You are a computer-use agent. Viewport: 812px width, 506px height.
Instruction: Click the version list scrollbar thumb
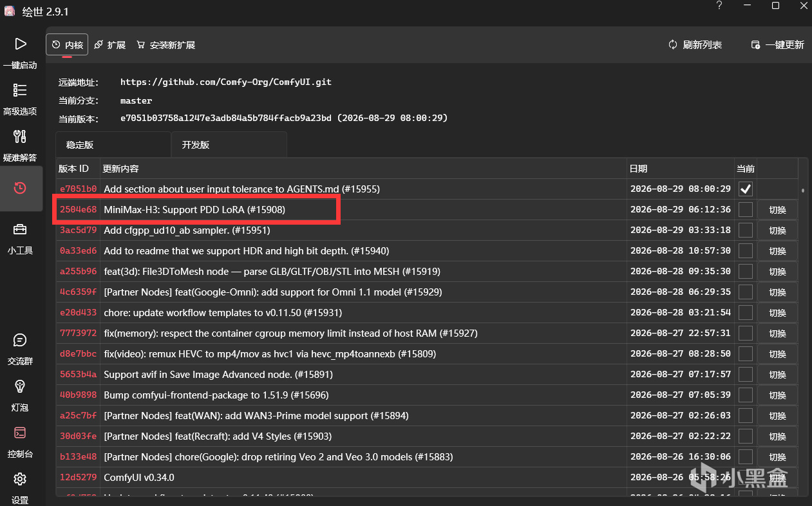click(x=803, y=191)
